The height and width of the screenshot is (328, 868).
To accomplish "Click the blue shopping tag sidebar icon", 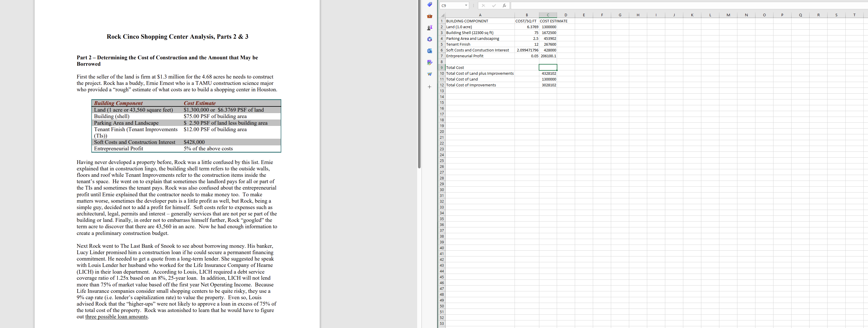I will (x=429, y=4).
